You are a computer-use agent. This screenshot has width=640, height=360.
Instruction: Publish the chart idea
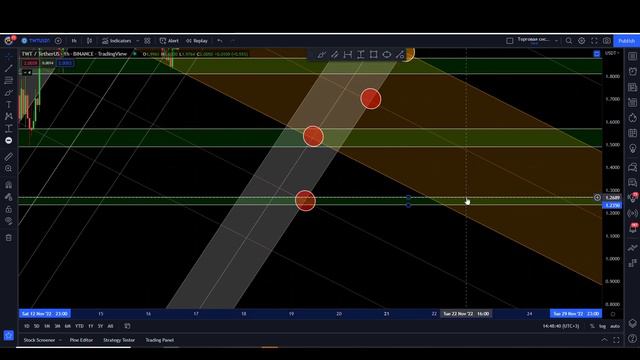tap(626, 41)
